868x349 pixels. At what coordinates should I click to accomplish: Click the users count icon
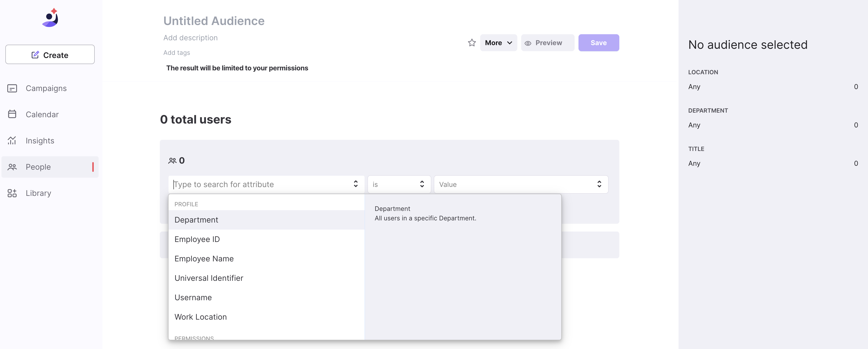click(172, 161)
